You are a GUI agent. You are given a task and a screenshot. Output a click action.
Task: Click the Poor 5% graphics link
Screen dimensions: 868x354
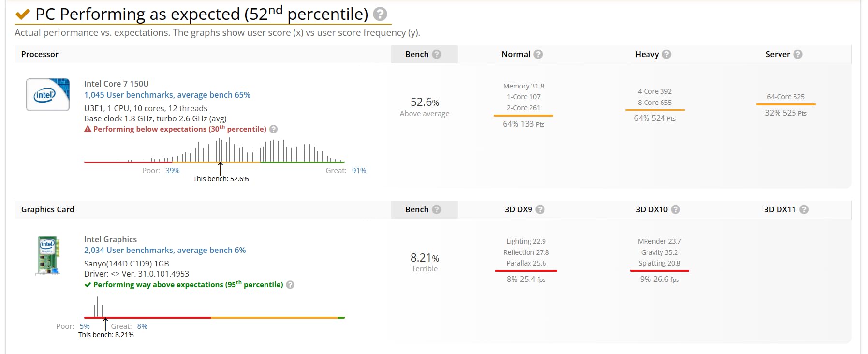pos(85,326)
